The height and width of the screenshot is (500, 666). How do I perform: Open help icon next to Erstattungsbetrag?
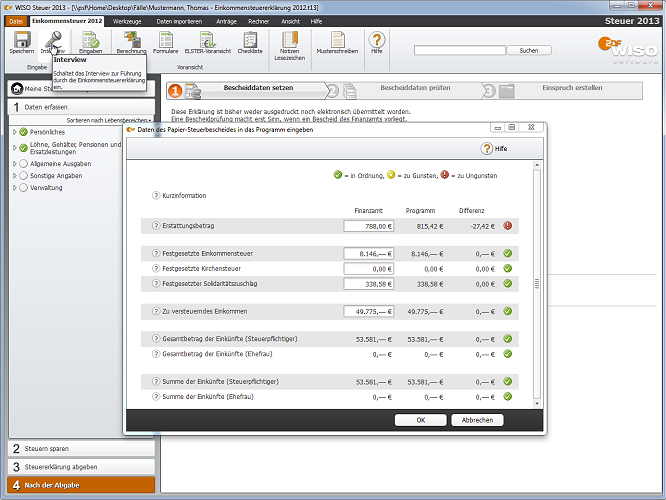coord(156,226)
